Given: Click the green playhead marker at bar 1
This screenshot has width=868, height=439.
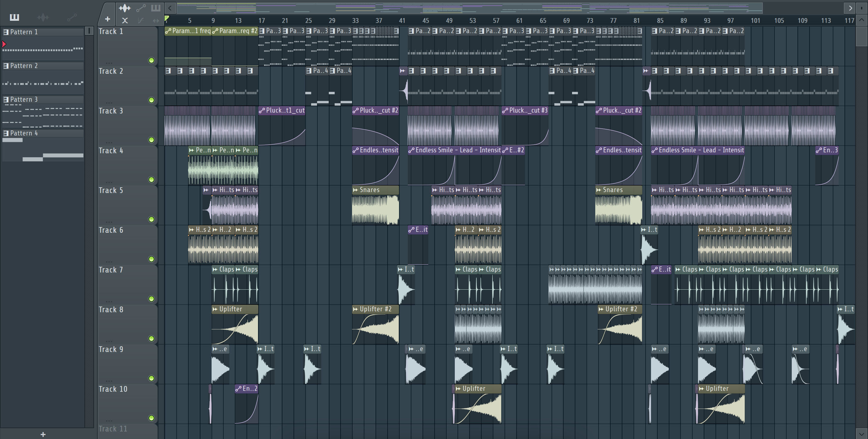Looking at the screenshot, I should 166,19.
